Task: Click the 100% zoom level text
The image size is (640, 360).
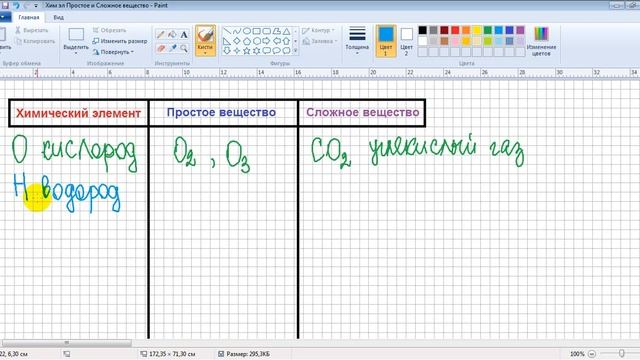Action: [577, 354]
